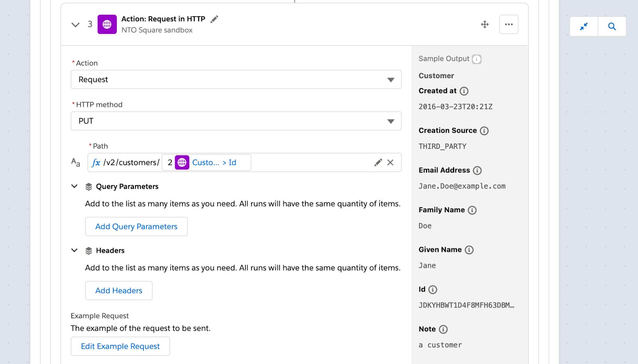Screen dimensions: 638x364
Task: Collapse step 3 with the chevron
Action: (x=75, y=25)
